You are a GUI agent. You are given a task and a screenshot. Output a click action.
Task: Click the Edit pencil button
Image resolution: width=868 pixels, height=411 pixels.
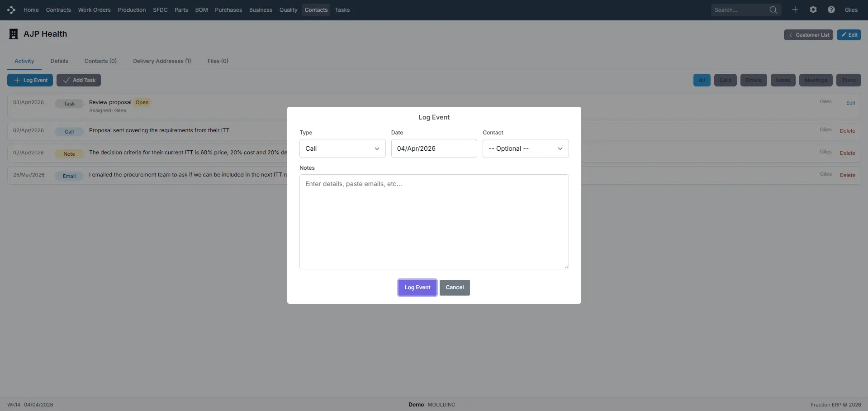click(x=849, y=35)
